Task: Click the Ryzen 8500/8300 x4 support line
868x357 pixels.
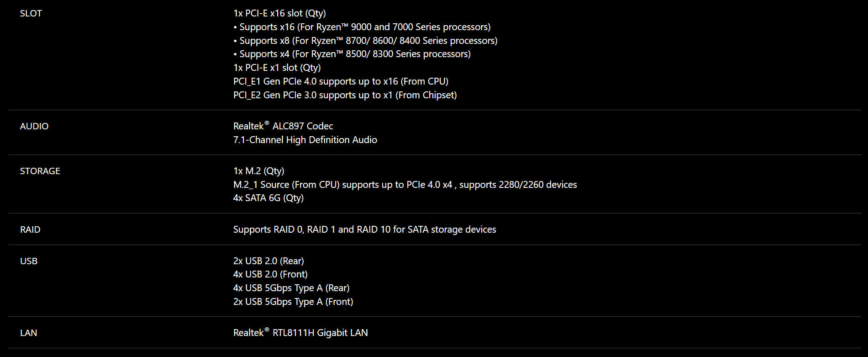Action: click(352, 54)
